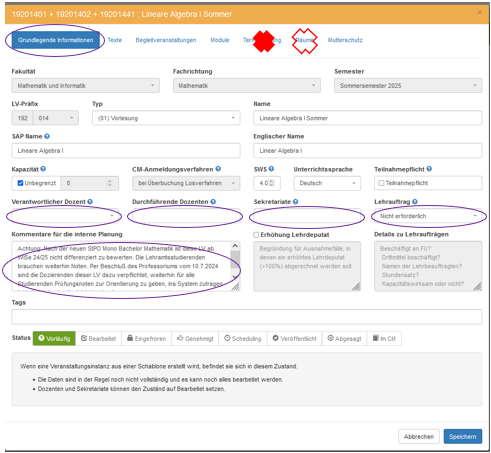The width and height of the screenshot is (491, 453).
Task: Enable the Teilnahmepflicht checkbox
Action: click(381, 183)
